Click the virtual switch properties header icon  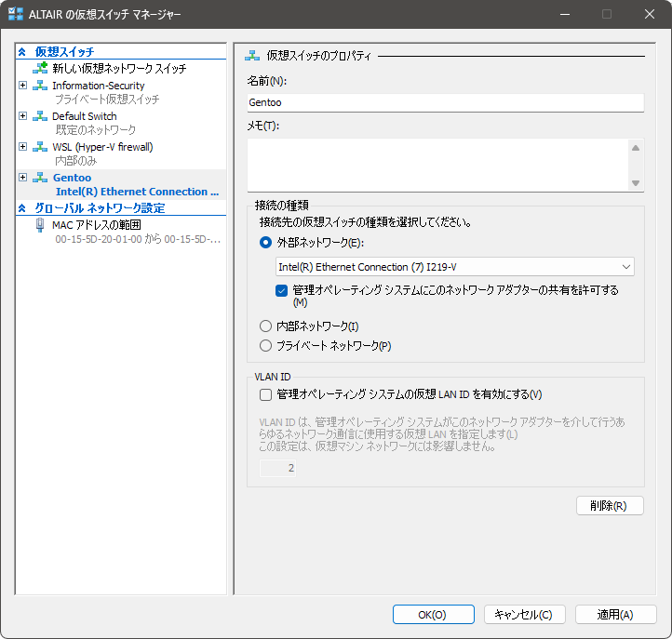click(252, 55)
